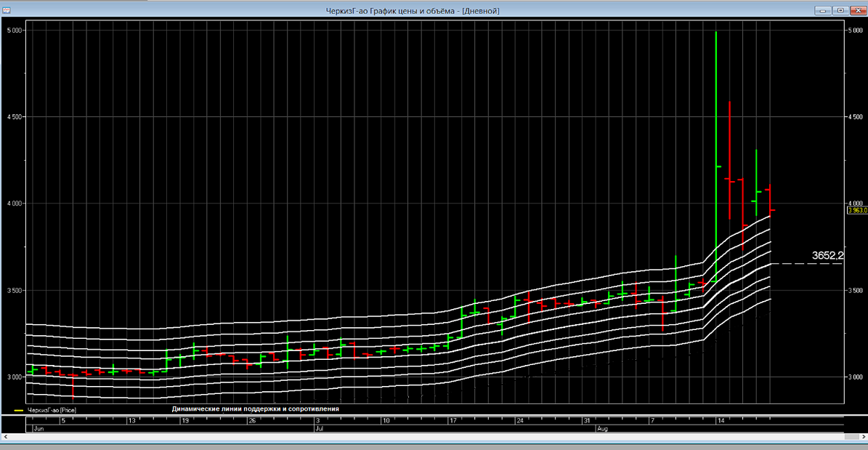
Task: Click 4 500 on the right price scale
Action: coord(855,117)
